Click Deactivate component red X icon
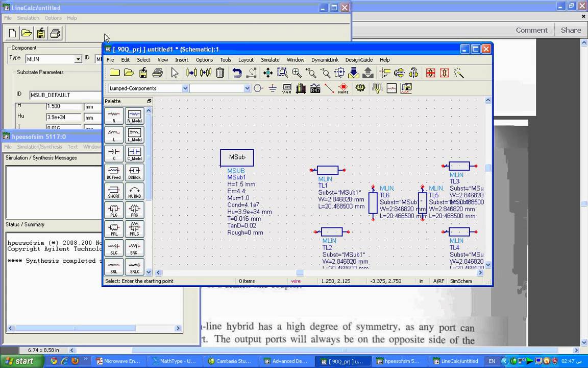 pos(430,73)
